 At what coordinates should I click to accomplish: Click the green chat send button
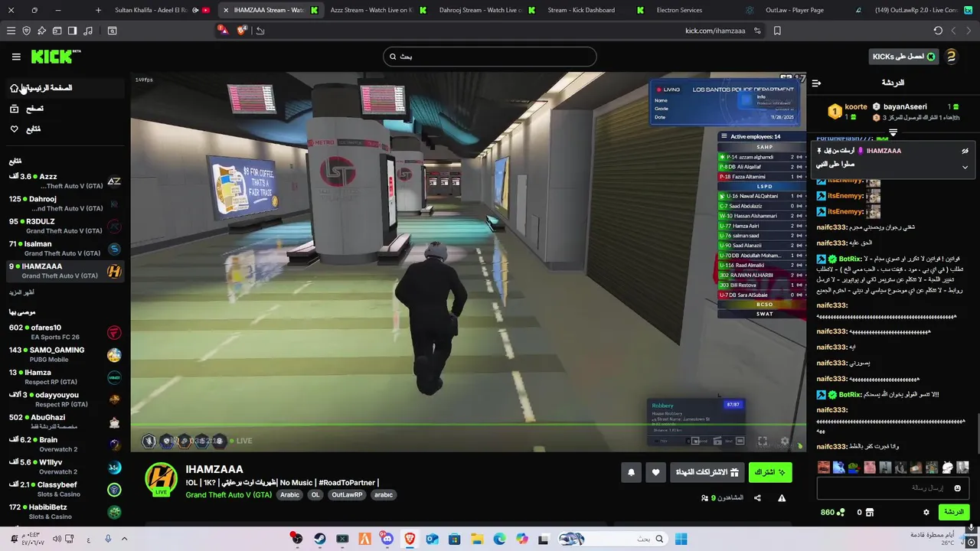point(953,512)
